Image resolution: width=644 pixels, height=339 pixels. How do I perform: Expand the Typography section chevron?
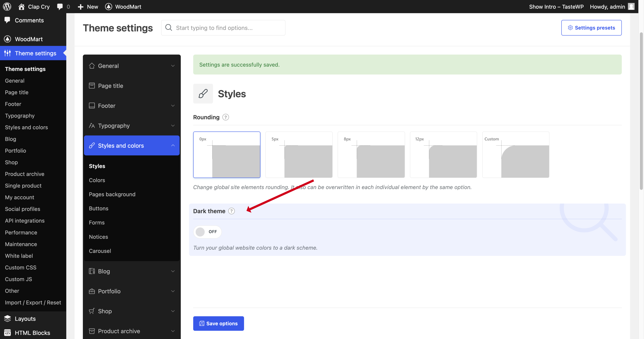tap(173, 126)
